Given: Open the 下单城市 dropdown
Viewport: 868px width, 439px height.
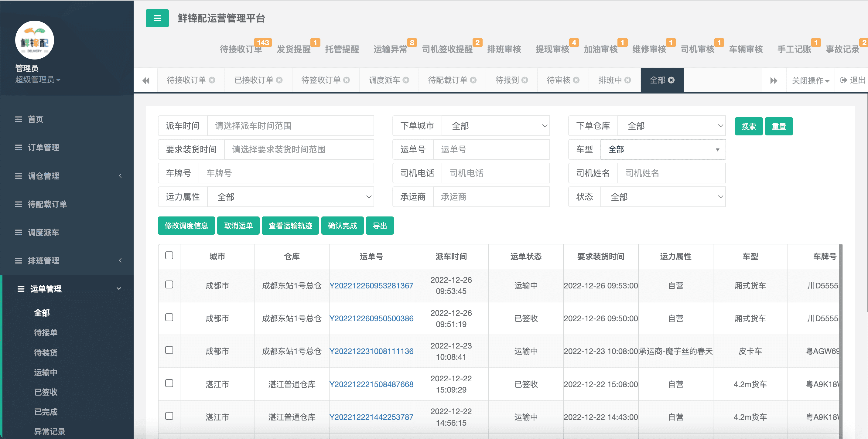Looking at the screenshot, I should [495, 126].
